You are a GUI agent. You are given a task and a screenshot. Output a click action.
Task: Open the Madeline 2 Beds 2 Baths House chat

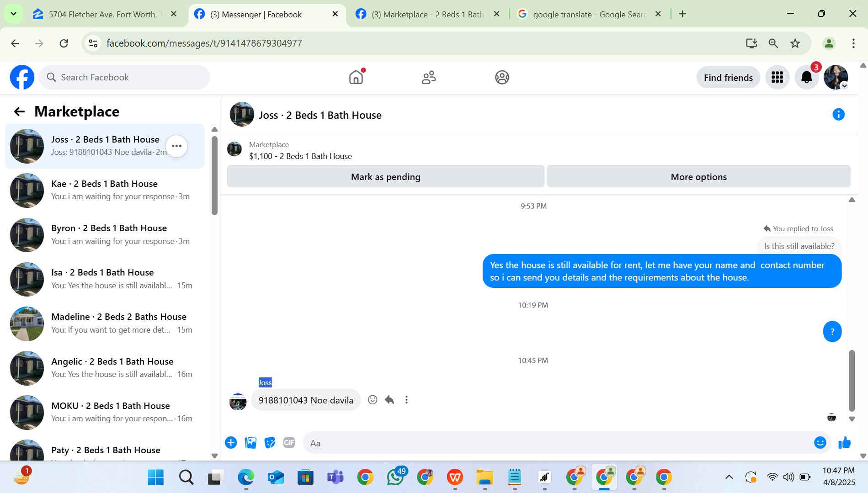click(x=105, y=323)
